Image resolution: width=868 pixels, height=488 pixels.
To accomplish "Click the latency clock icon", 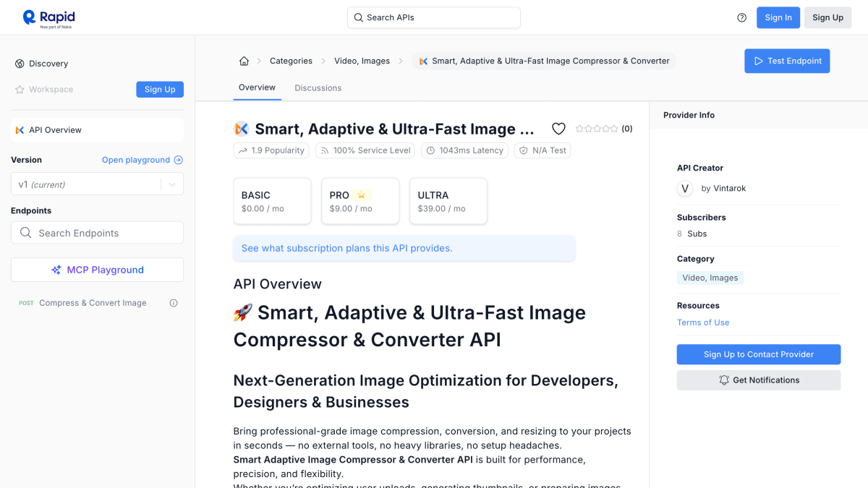I will 430,150.
